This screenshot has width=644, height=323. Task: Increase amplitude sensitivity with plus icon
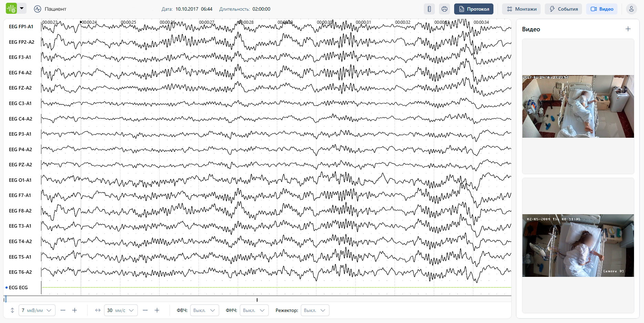click(x=74, y=310)
